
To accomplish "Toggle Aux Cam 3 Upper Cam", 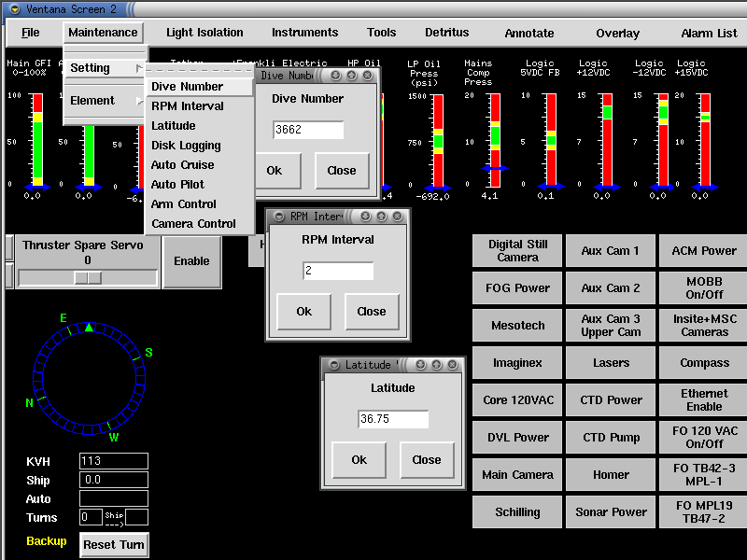I will [x=611, y=325].
